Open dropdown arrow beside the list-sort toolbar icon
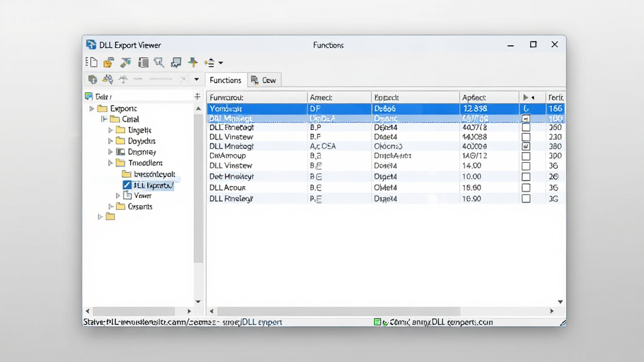Image resolution: width=644 pixels, height=362 pixels. 221,63
